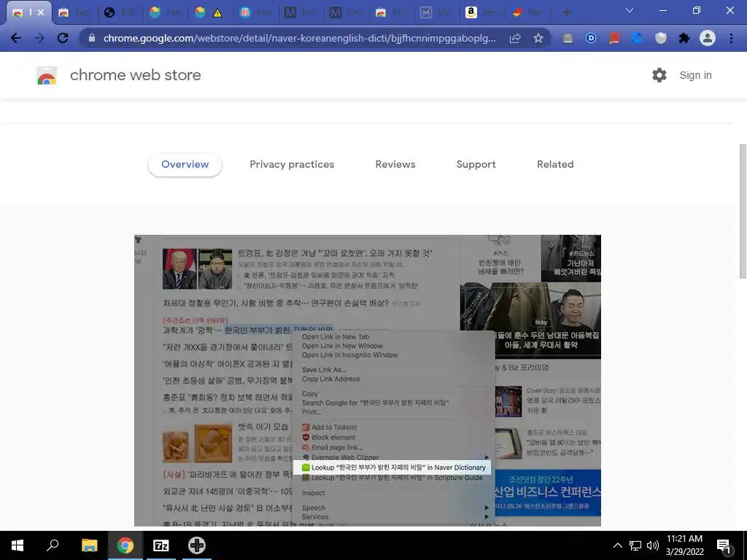Open the Reviews tab
747x560 pixels.
pyautogui.click(x=395, y=164)
